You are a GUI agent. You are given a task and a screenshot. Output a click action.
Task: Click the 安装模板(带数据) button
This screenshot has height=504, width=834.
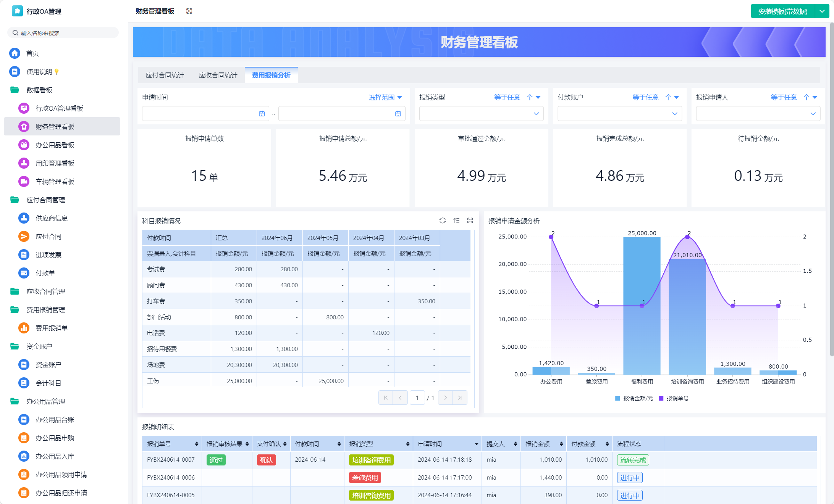point(782,11)
